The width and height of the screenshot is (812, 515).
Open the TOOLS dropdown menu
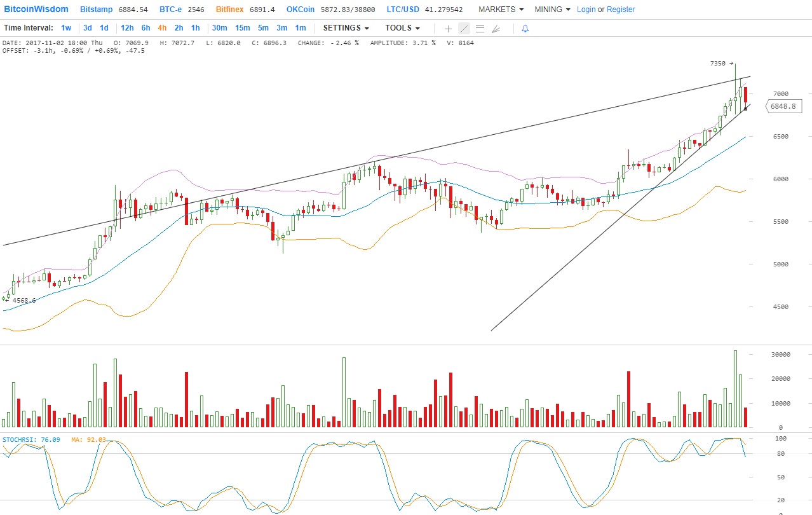(x=402, y=28)
